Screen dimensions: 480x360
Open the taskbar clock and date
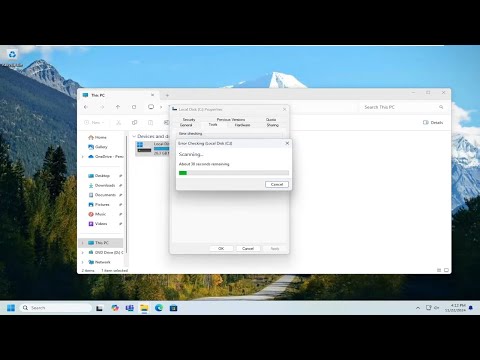[x=455, y=308]
